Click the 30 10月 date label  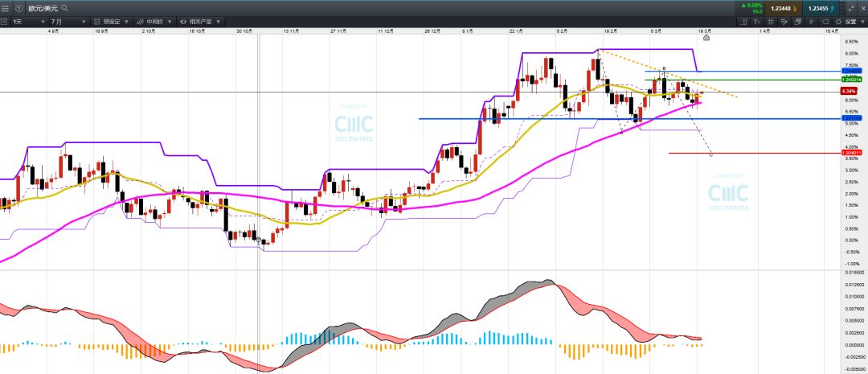point(244,31)
